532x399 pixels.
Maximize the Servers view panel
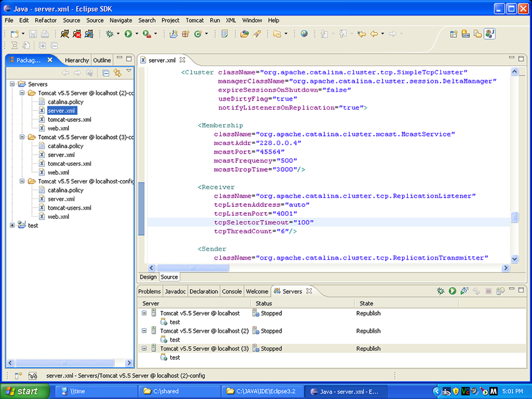coord(521,290)
